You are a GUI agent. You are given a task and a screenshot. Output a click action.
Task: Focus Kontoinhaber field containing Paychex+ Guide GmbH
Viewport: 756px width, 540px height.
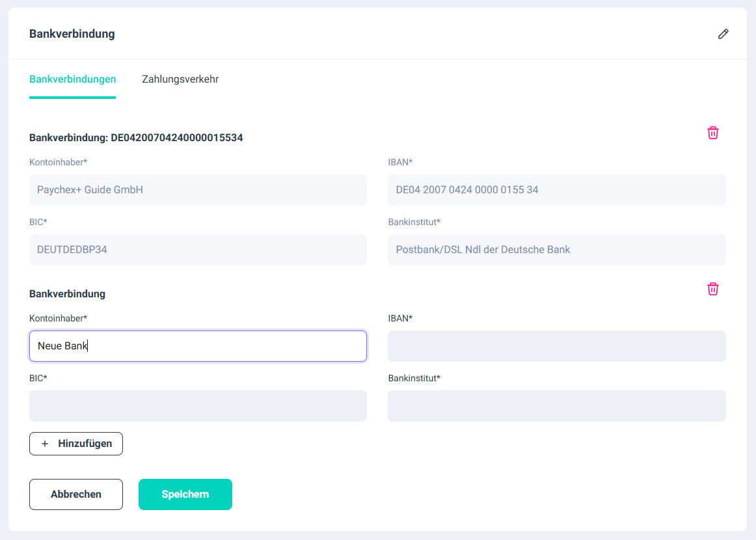point(198,190)
